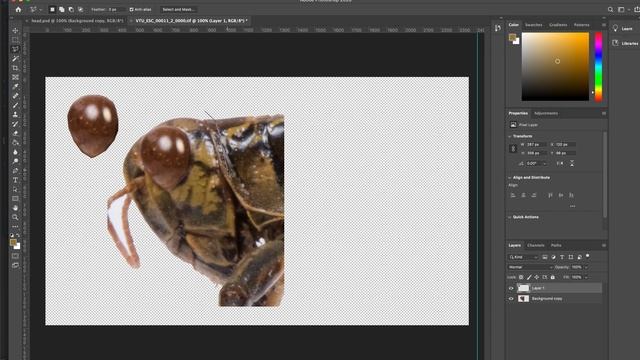Screen dimensions: 640x360
Task: Toggle the Anti-alias checkbox
Action: point(131,9)
